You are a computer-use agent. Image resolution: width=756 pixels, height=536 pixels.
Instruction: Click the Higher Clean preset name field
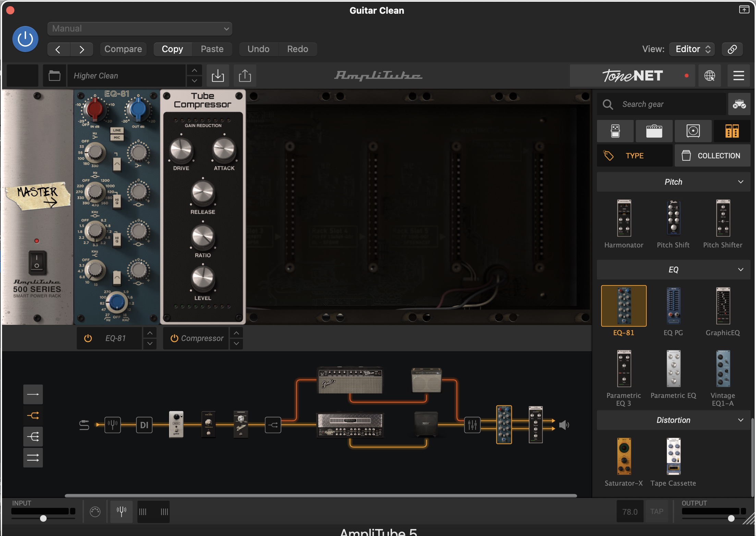click(x=127, y=76)
